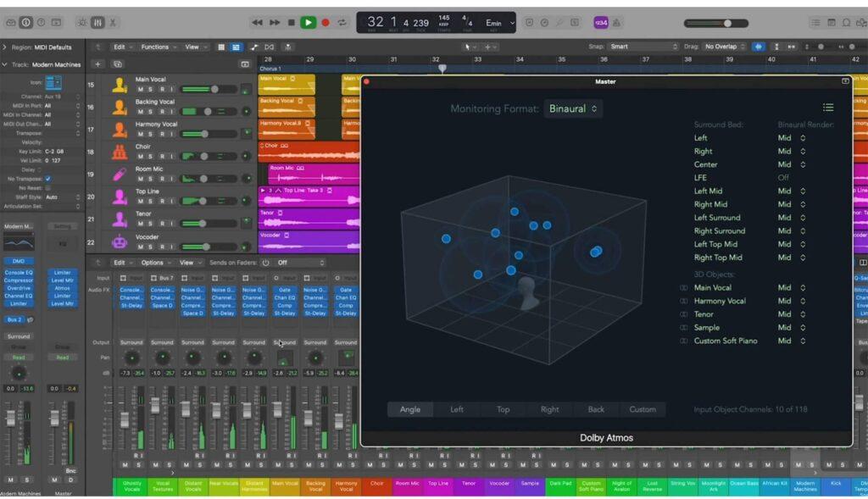Select the Angle view in Dolby Atmos window

(410, 409)
